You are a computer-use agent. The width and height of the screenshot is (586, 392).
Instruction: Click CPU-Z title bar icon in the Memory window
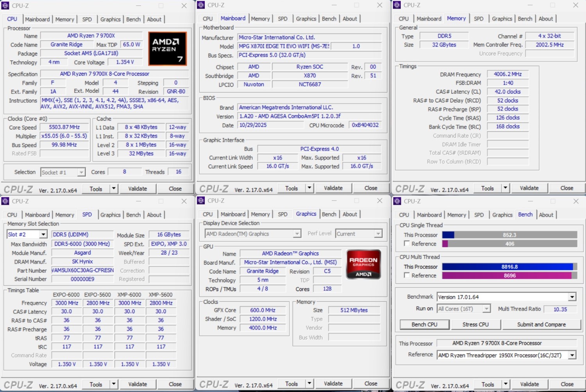coord(397,5)
